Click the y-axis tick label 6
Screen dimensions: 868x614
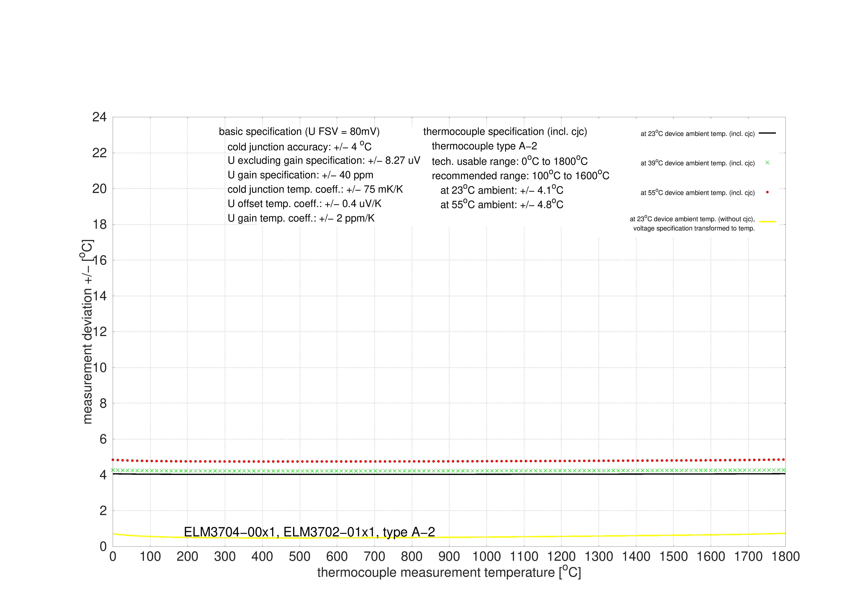(x=103, y=439)
